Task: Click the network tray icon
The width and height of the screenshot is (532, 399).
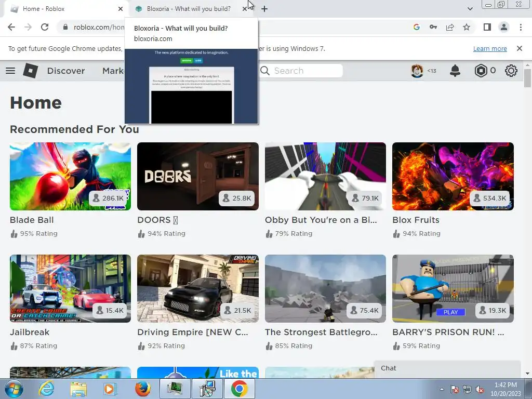Action: click(x=467, y=389)
